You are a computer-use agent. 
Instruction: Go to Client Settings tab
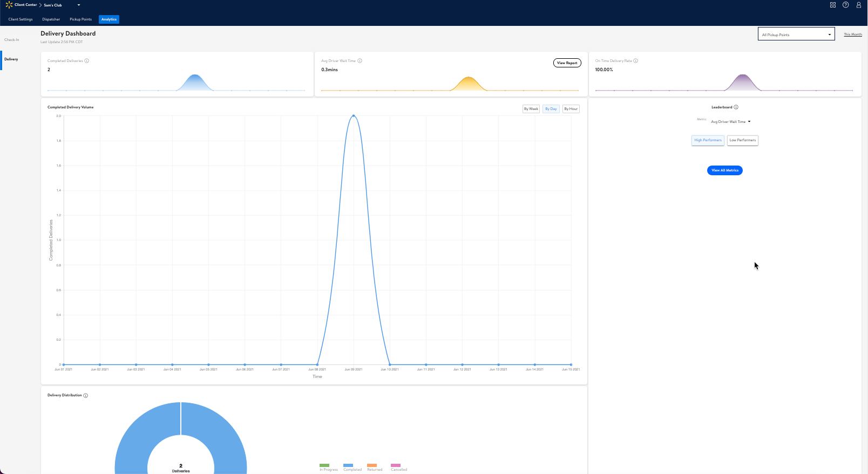click(x=21, y=19)
